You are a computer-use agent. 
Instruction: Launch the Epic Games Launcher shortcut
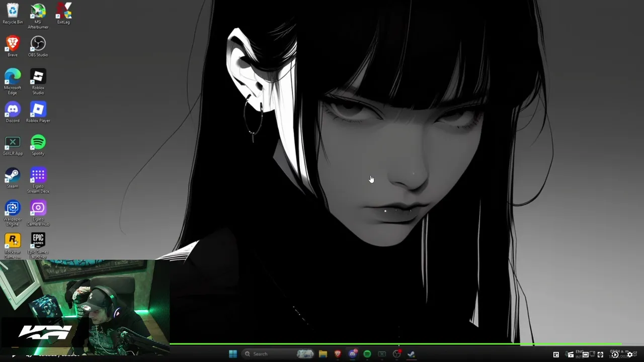pyautogui.click(x=38, y=246)
